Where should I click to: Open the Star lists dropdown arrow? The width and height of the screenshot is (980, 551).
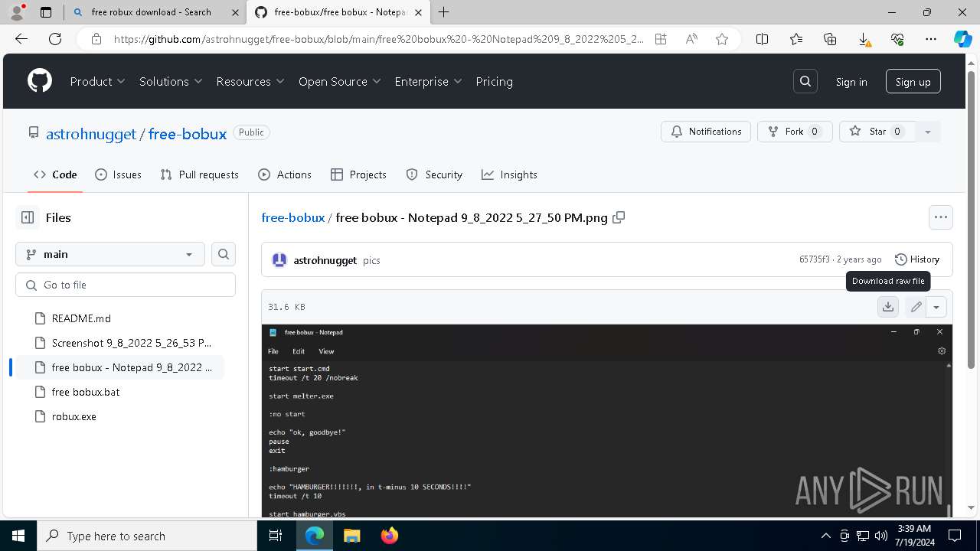pos(927,132)
